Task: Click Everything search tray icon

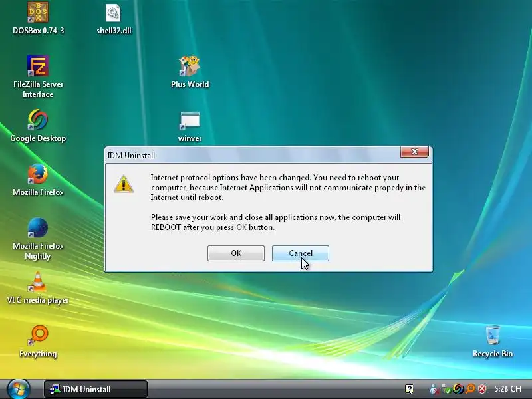Action: 470,389
